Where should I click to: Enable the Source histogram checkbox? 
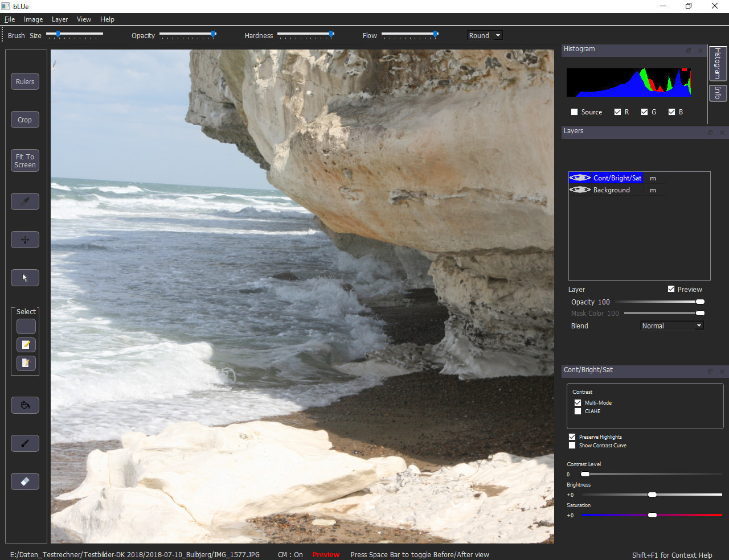574,112
